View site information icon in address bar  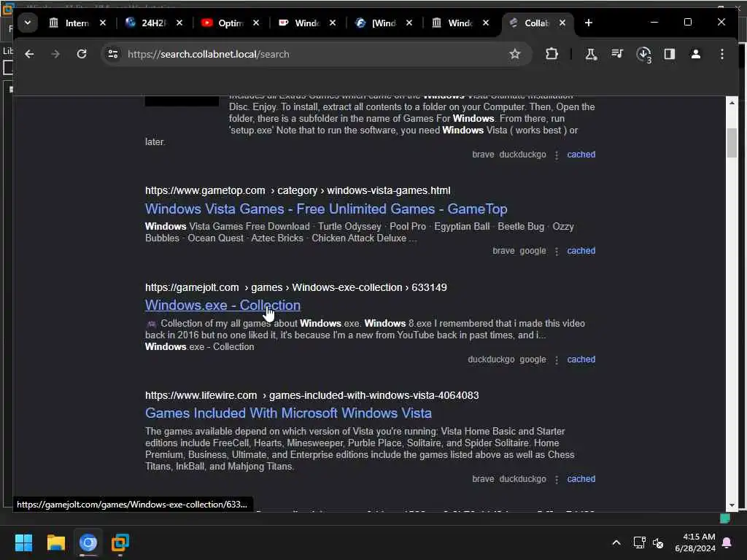coord(113,54)
